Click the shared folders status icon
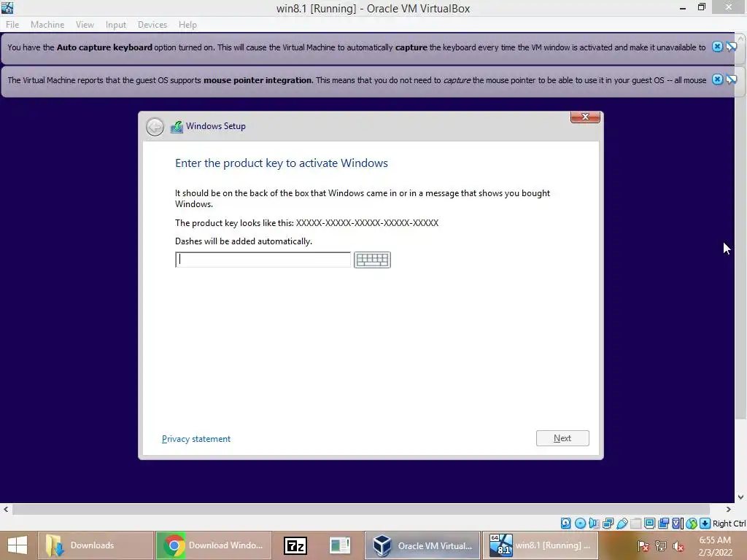Image resolution: width=747 pixels, height=560 pixels. [x=635, y=524]
